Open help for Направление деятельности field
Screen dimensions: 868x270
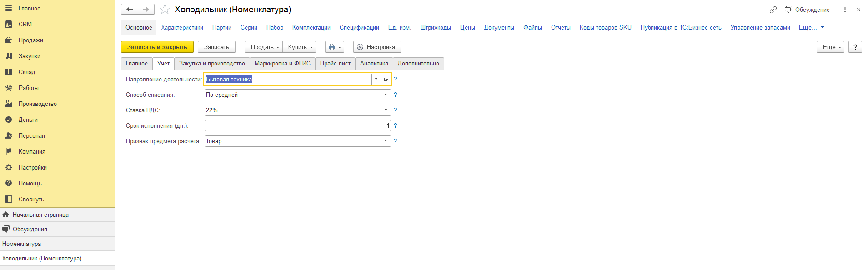[x=396, y=79]
